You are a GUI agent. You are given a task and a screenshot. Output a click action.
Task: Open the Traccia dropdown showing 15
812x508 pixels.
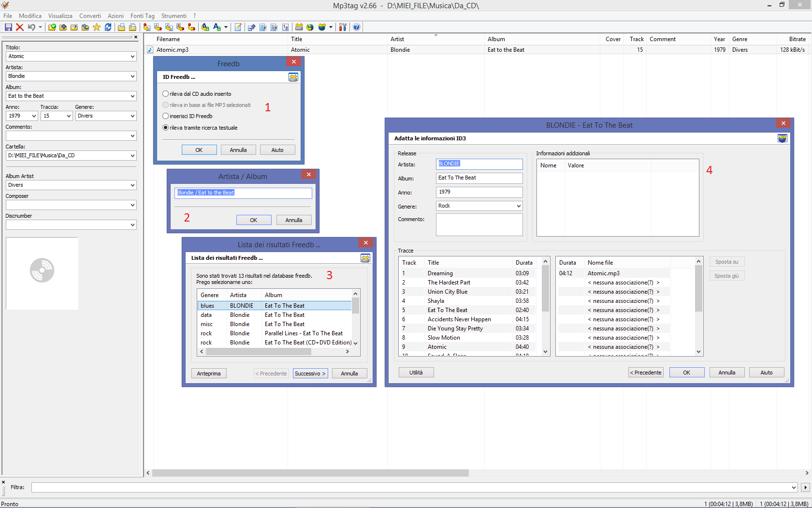tap(69, 116)
